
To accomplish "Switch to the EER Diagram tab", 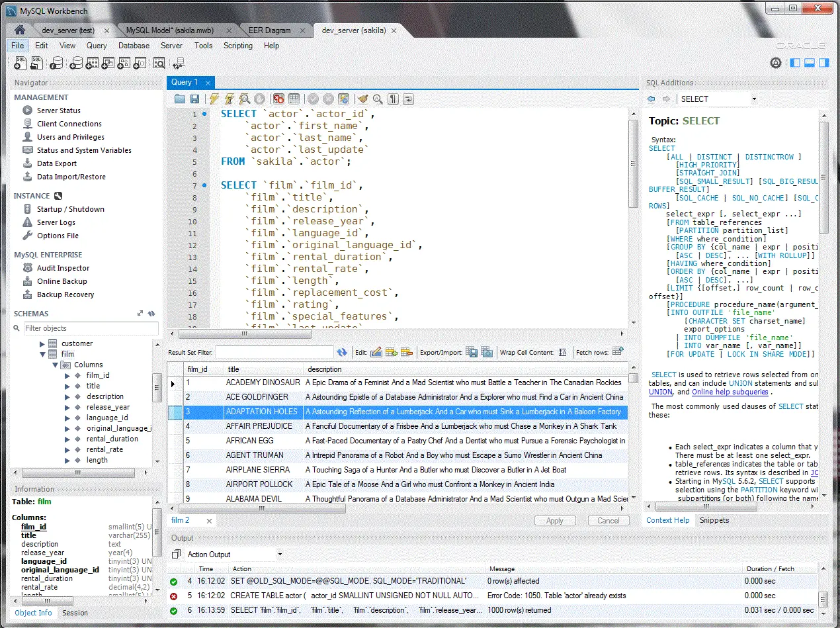I will click(271, 30).
